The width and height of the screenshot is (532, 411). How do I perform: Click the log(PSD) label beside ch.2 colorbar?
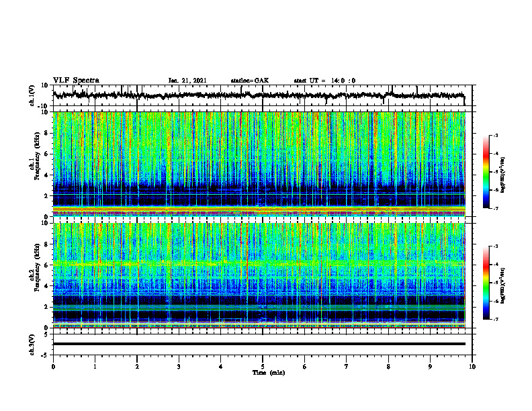pos(504,285)
